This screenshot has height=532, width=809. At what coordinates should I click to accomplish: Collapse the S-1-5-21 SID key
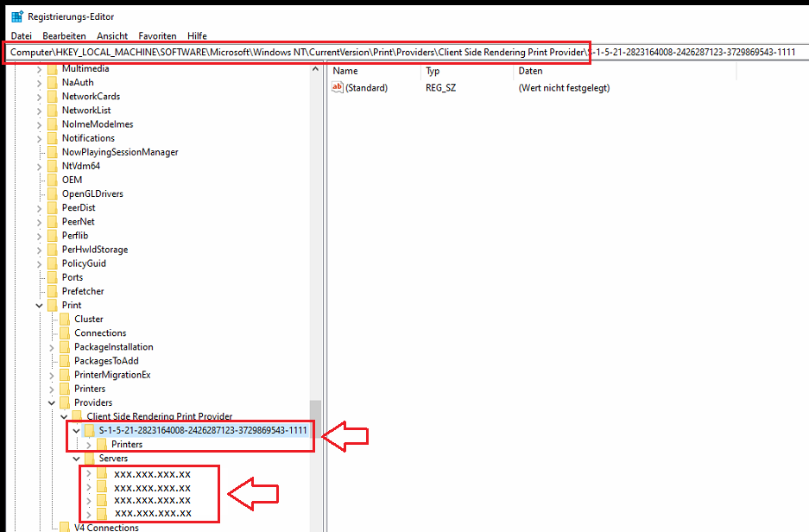pos(76,430)
